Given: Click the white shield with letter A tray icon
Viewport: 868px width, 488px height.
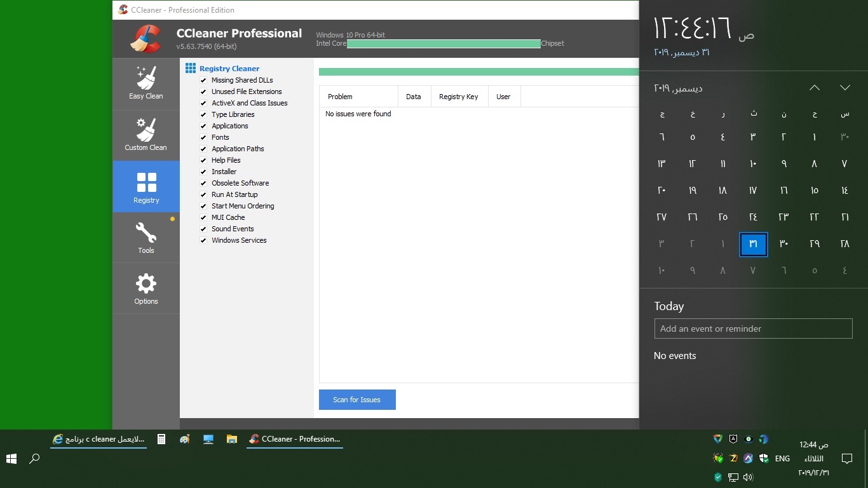Looking at the screenshot, I should 733,439.
